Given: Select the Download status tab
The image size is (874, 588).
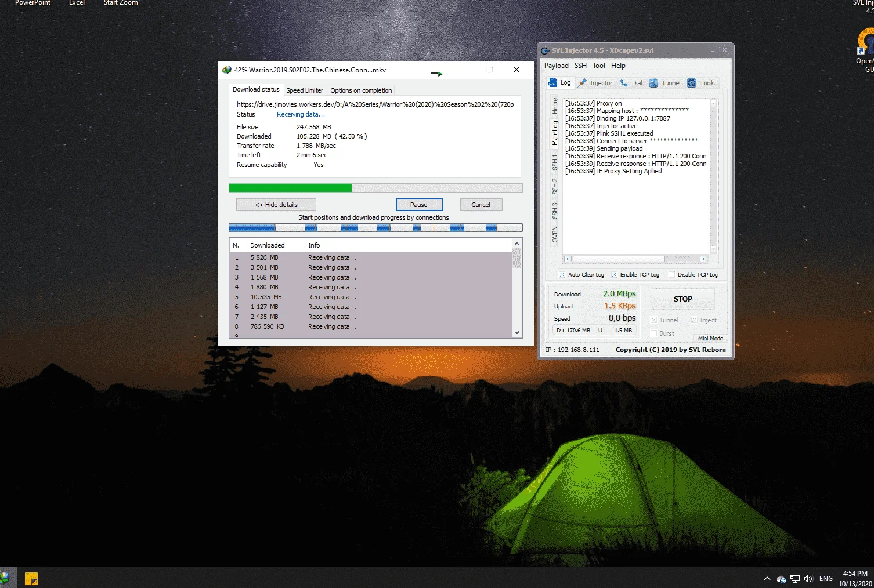Looking at the screenshot, I should coord(256,89).
